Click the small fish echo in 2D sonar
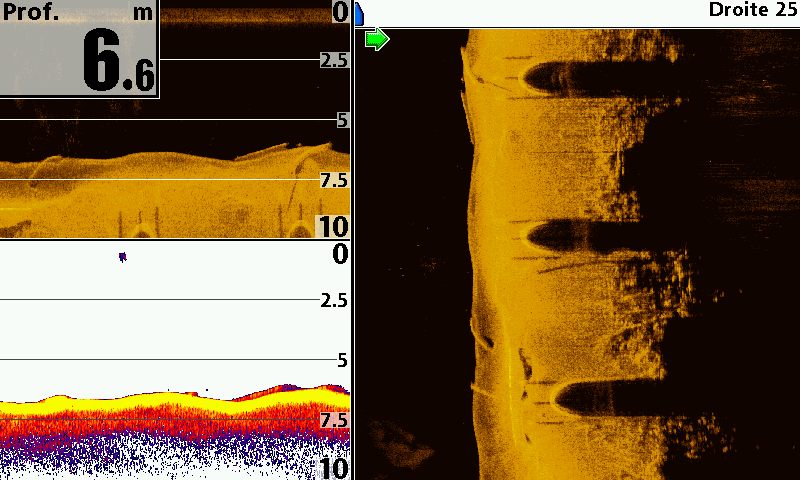Viewport: 800px width, 480px height. (122, 257)
